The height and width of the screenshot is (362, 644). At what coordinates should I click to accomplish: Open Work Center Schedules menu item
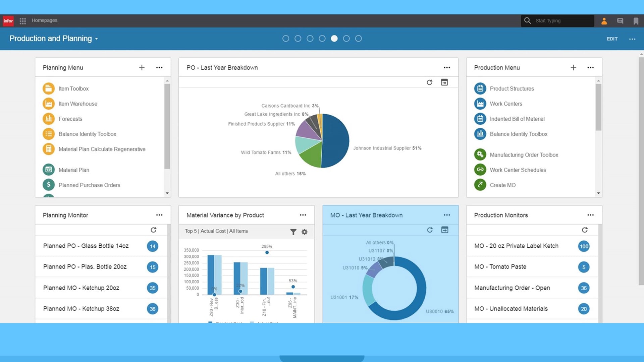518,170
